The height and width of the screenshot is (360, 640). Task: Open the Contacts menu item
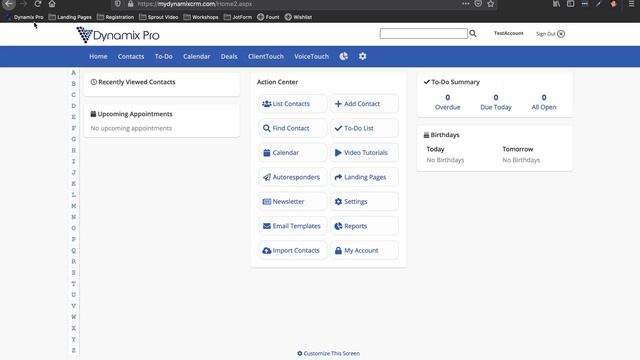click(131, 56)
